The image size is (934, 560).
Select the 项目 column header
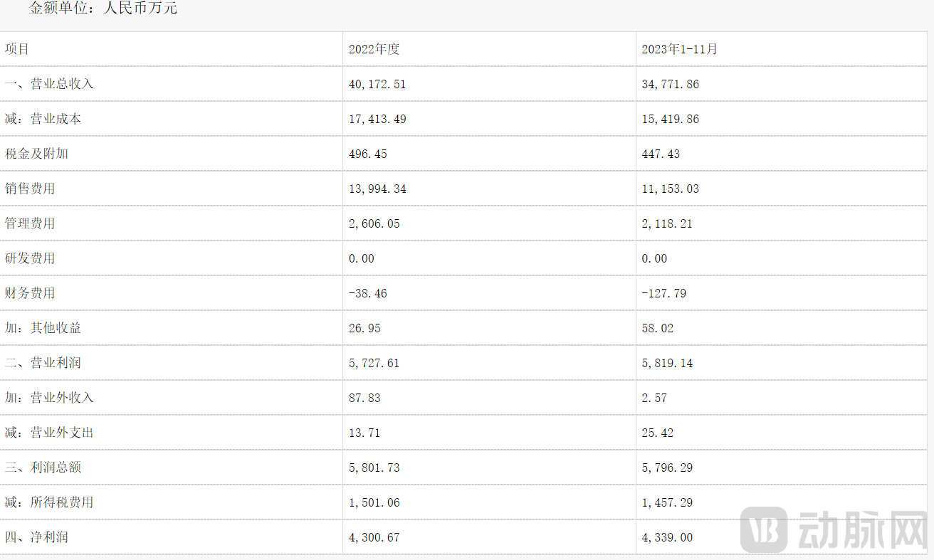click(x=18, y=49)
